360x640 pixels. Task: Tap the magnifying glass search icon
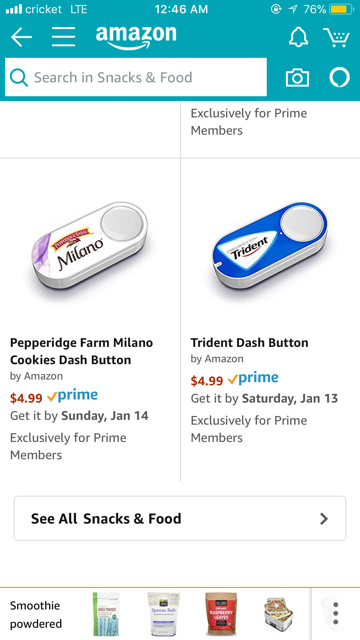point(19,78)
